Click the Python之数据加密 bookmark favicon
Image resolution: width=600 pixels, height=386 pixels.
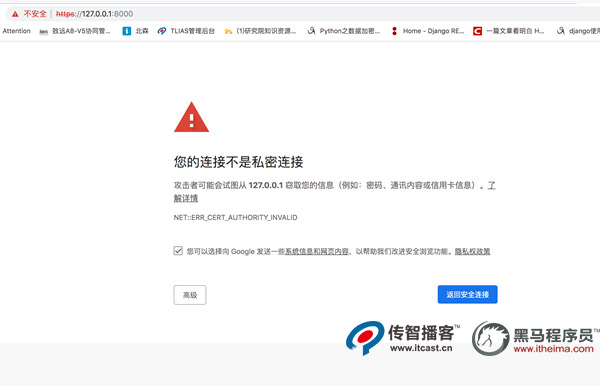click(311, 31)
